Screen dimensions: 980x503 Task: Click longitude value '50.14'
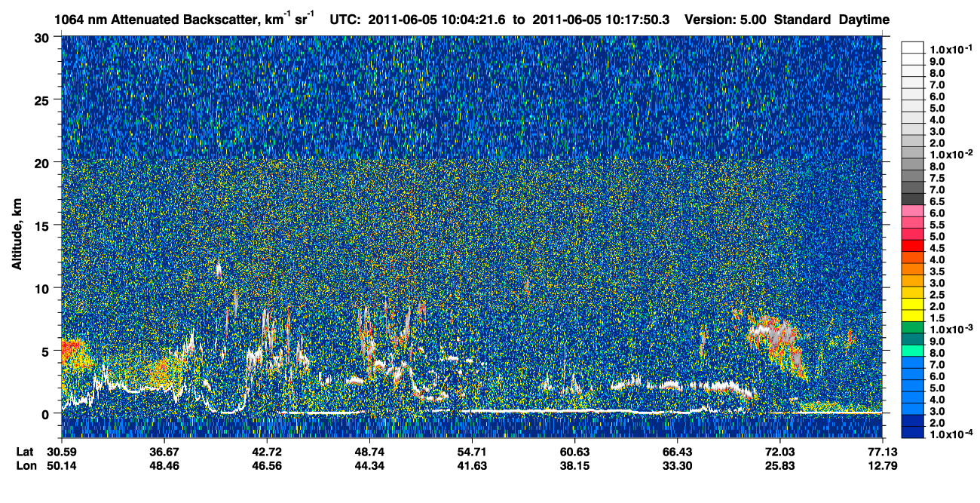point(63,465)
